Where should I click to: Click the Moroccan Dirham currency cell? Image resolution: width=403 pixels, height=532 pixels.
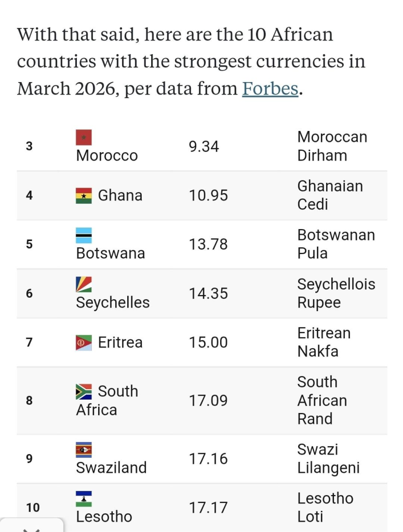tap(332, 147)
